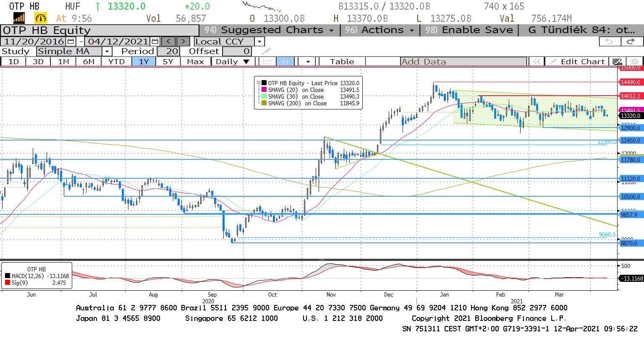
Task: Select the 5Y range tab
Action: (168, 62)
